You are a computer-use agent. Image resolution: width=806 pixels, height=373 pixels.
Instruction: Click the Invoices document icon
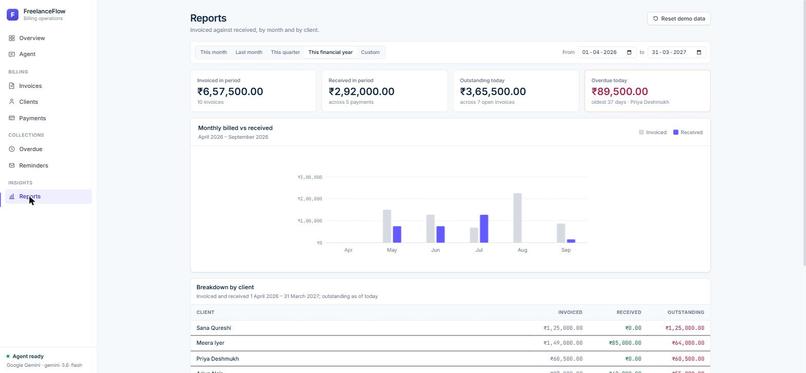(x=12, y=86)
